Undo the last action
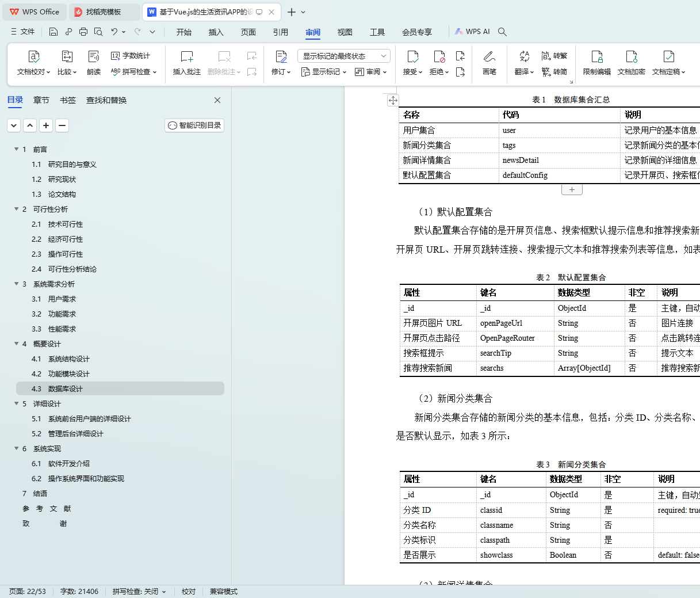 click(x=114, y=32)
